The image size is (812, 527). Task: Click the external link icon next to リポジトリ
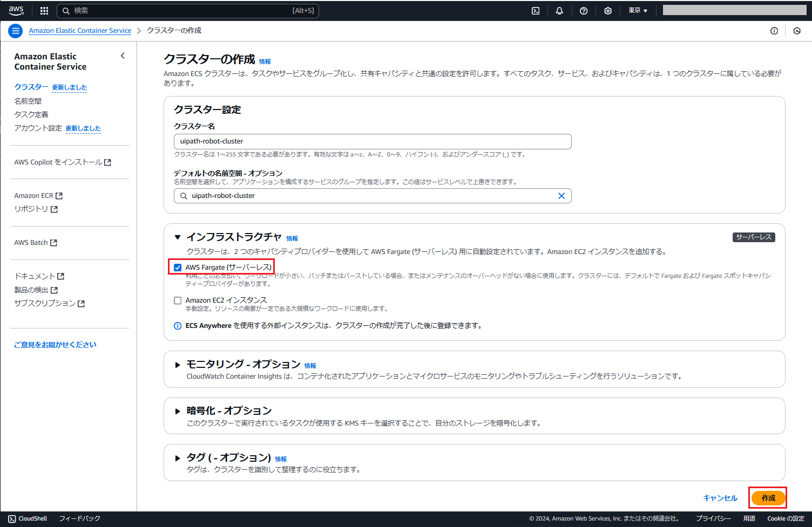pos(54,209)
